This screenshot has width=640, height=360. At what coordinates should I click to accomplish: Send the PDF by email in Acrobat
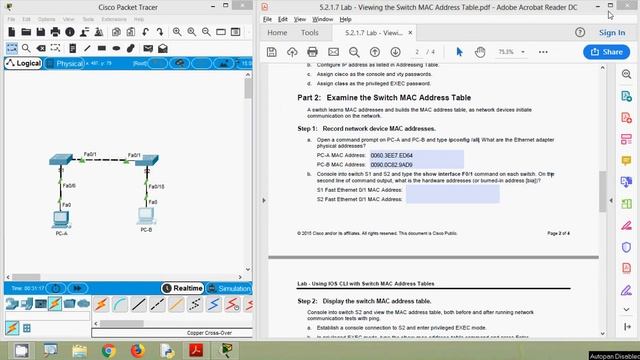pos(333,52)
